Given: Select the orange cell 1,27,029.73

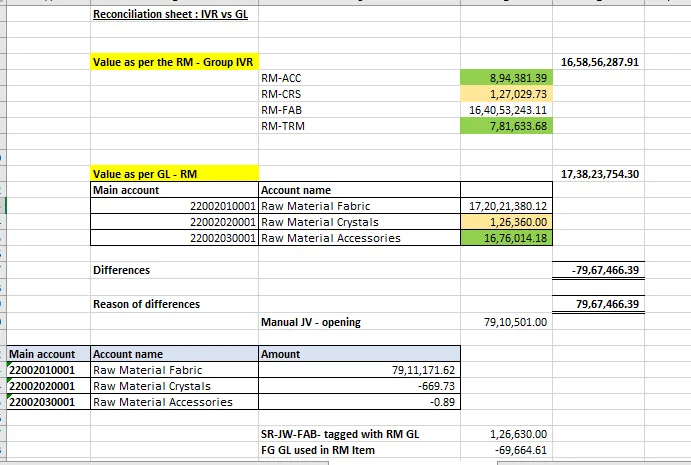Looking at the screenshot, I should (x=506, y=94).
